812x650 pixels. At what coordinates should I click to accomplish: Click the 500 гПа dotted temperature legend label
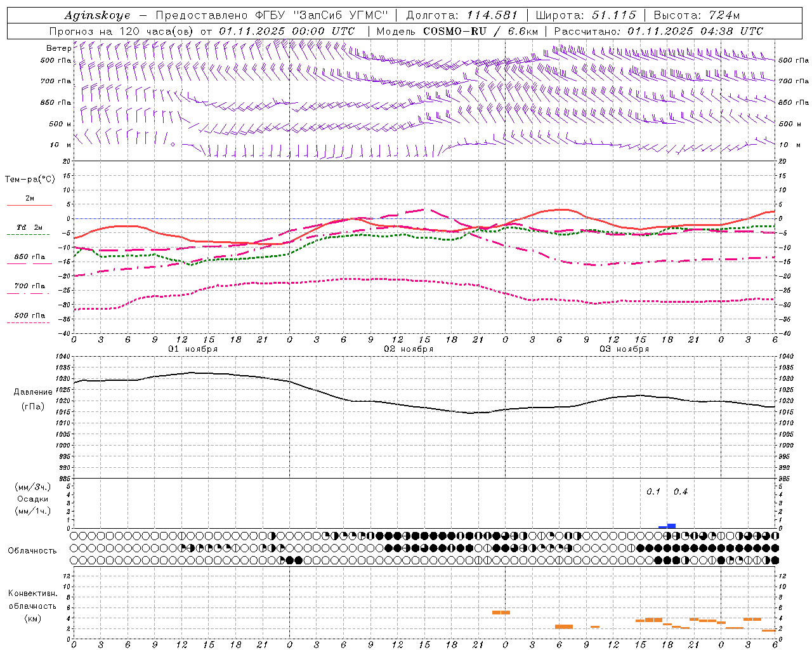pyautogui.click(x=30, y=315)
